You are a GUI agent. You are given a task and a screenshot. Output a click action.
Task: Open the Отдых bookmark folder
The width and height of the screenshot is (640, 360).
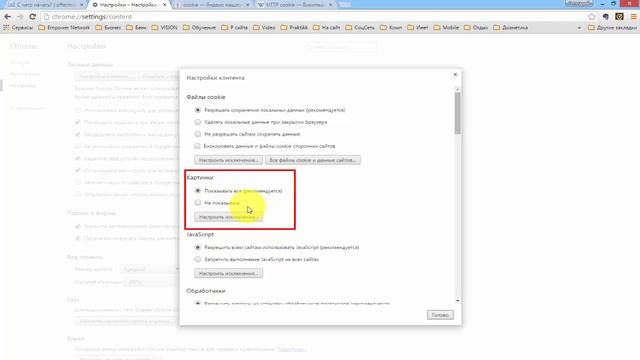[476, 28]
